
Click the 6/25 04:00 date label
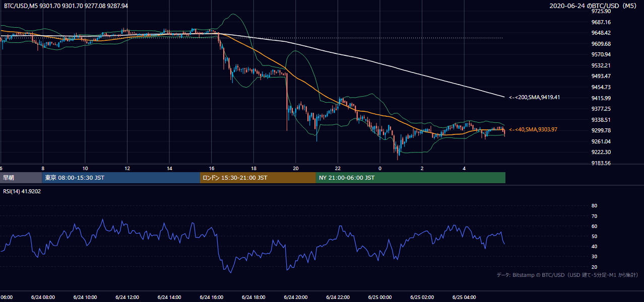[464, 297]
